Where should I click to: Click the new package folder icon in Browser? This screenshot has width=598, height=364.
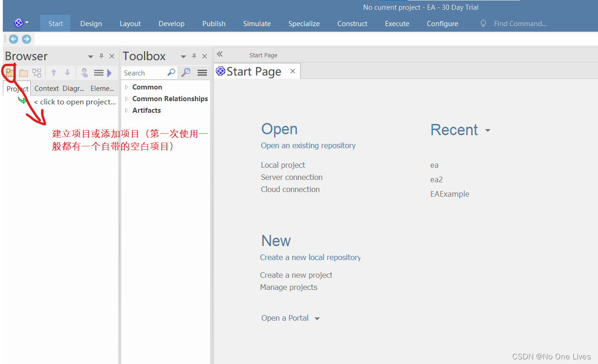pyautogui.click(x=23, y=73)
